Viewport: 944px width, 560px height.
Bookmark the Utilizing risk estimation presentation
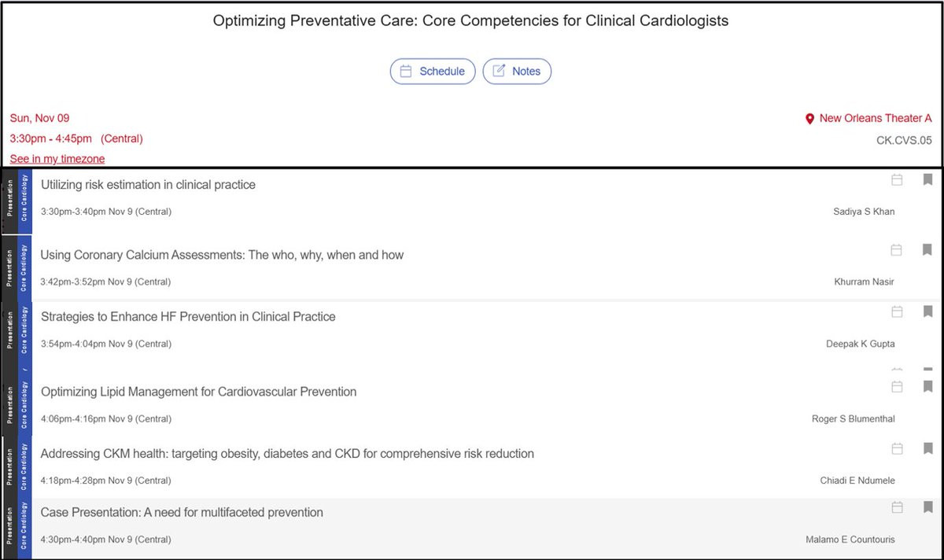[x=927, y=180]
